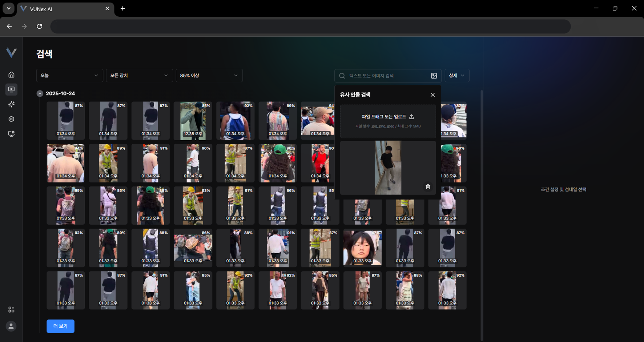The width and height of the screenshot is (644, 342).
Task: Open the 85% 이상 similarity dropdown
Action: (209, 76)
